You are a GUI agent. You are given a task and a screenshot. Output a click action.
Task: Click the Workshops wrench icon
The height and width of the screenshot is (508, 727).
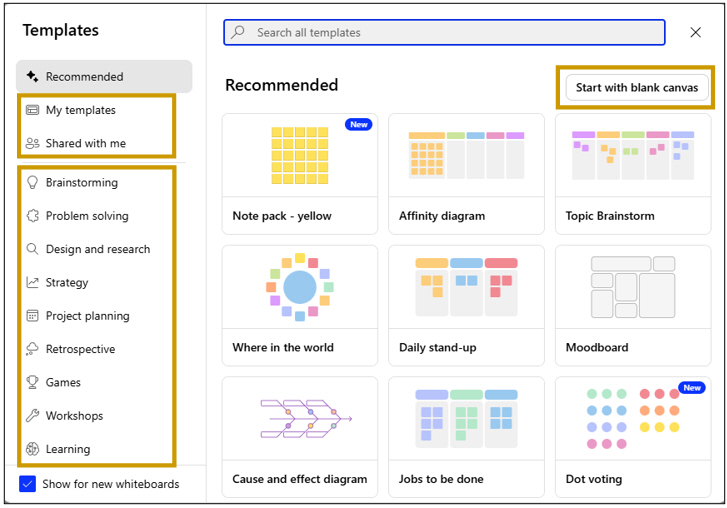click(x=32, y=416)
